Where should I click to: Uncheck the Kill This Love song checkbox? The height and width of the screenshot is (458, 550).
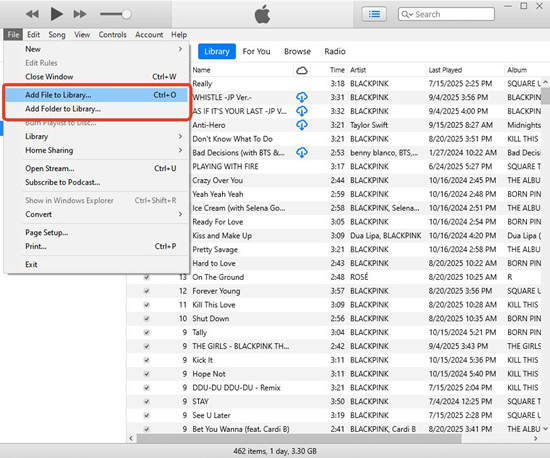[x=147, y=305]
